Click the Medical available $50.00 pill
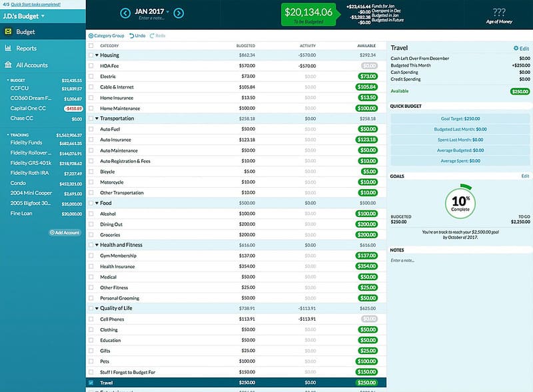Viewport: 533px width, 392px height. coord(368,277)
